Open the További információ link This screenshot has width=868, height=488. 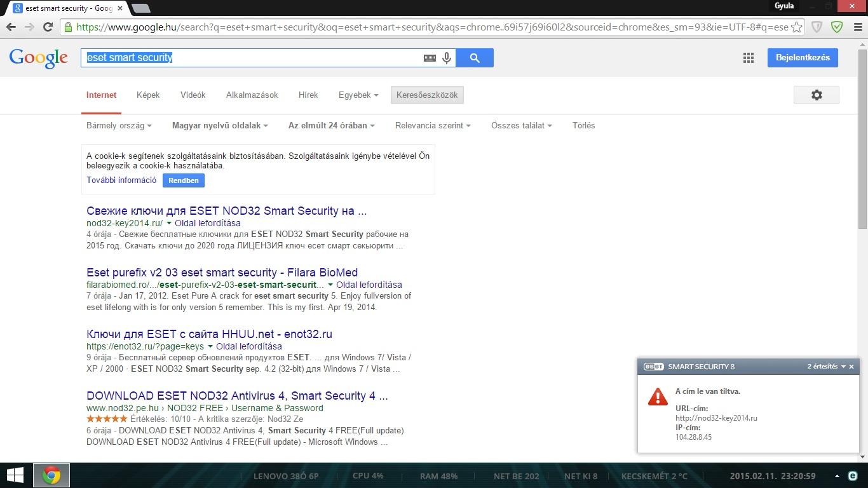click(x=121, y=180)
